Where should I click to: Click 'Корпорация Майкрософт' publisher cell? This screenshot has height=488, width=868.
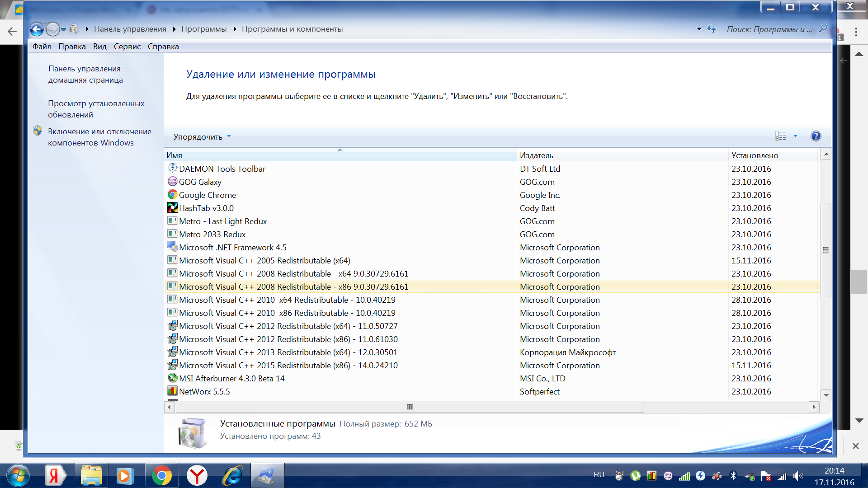[x=568, y=352]
